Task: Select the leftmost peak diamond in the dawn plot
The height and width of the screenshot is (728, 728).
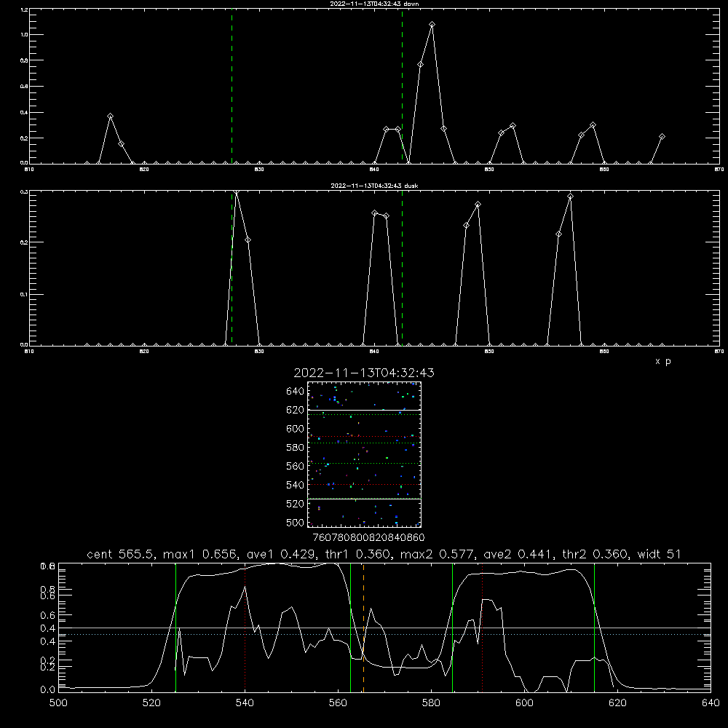Action: click(x=110, y=116)
